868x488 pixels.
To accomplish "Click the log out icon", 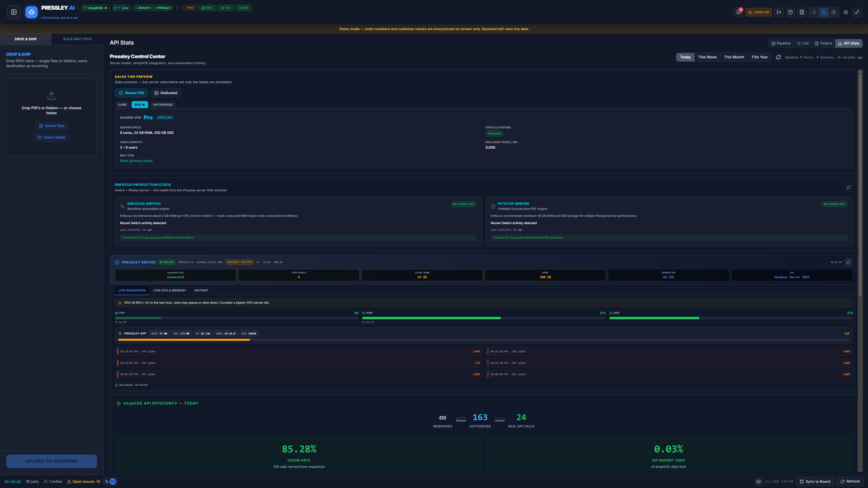I will point(779,12).
